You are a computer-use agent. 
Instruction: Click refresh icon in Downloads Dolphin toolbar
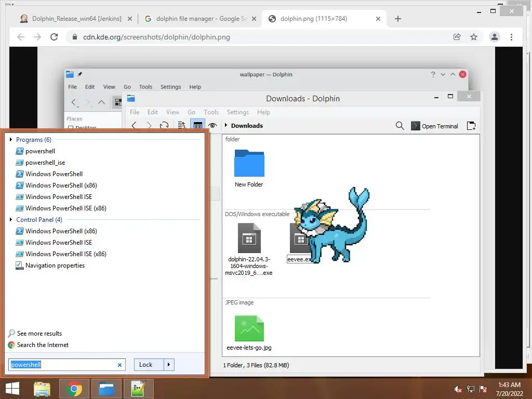coord(164,126)
